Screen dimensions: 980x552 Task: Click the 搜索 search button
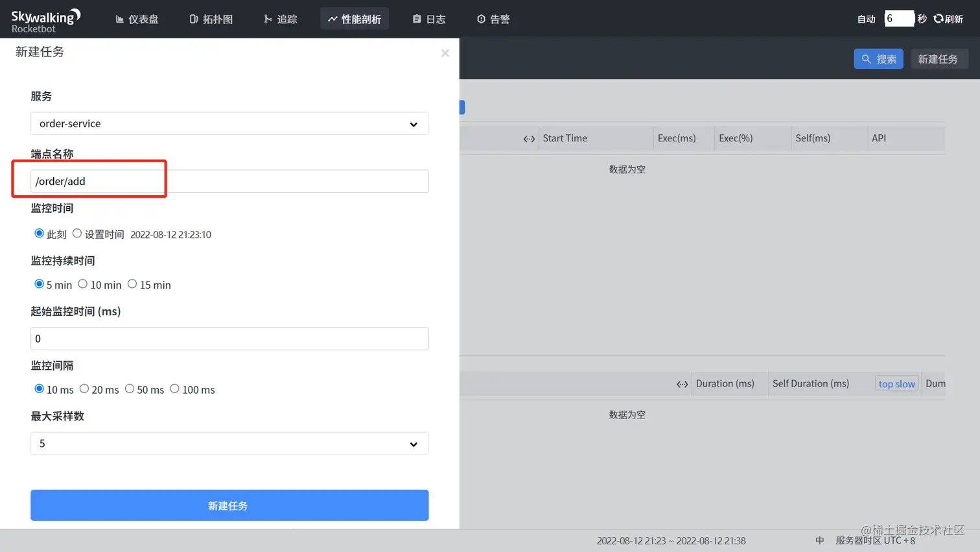click(878, 59)
